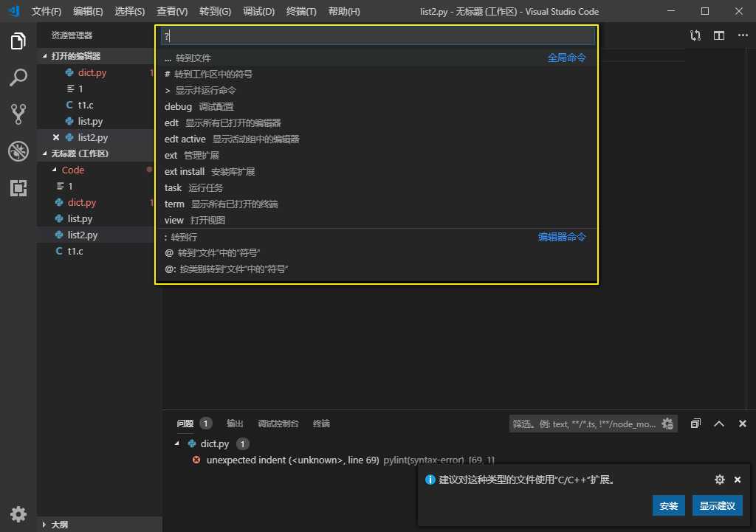Open the 文件(F) menu
The height and width of the screenshot is (532, 756).
pyautogui.click(x=47, y=11)
